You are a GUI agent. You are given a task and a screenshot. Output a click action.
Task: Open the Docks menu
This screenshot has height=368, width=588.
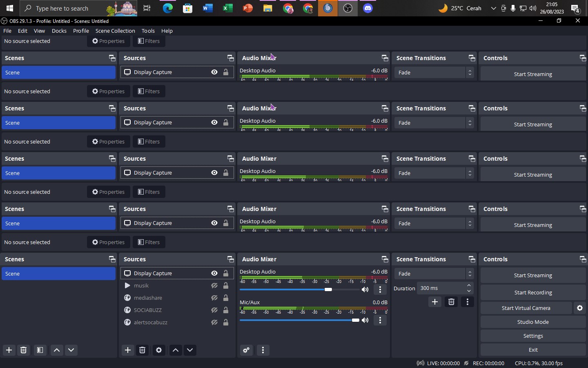59,31
